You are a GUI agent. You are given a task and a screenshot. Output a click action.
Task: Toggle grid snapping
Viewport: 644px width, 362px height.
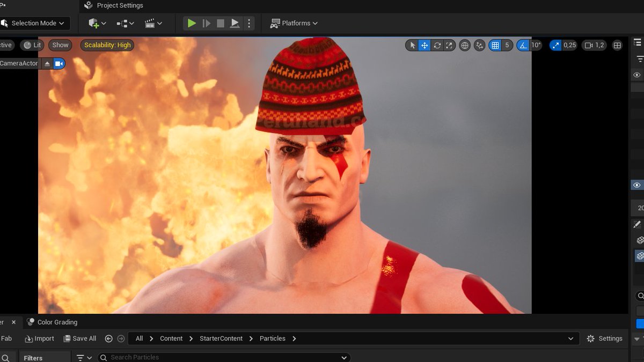(495, 46)
